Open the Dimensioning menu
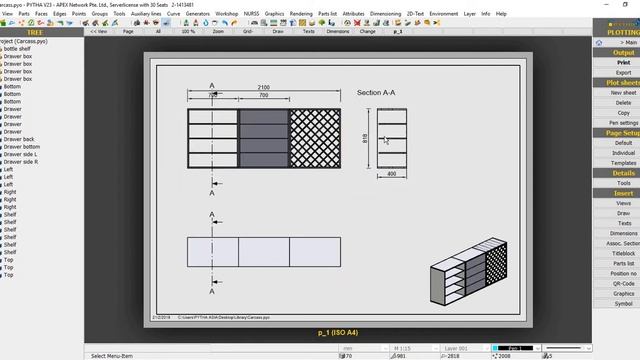The height and width of the screenshot is (360, 640). click(x=385, y=14)
